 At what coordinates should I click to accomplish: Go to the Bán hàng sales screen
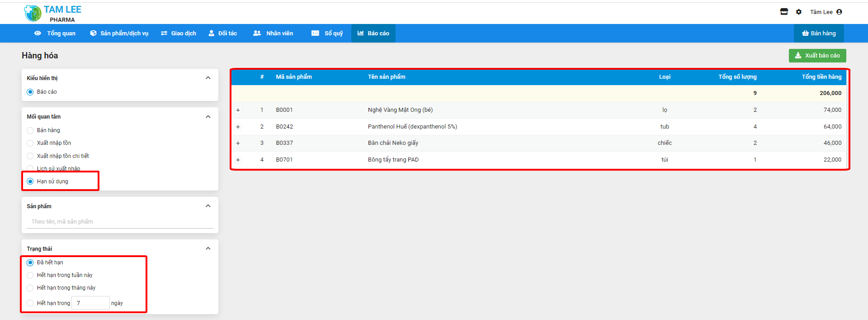(x=819, y=33)
